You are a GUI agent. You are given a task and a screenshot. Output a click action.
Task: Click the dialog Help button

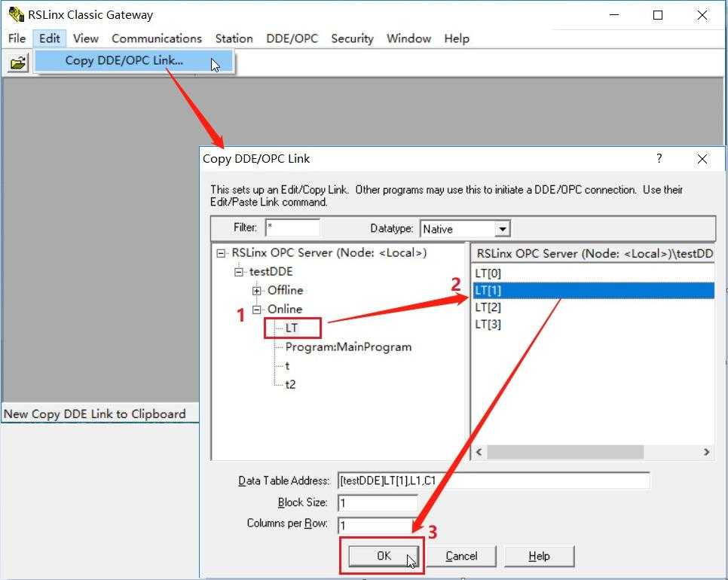pyautogui.click(x=539, y=556)
